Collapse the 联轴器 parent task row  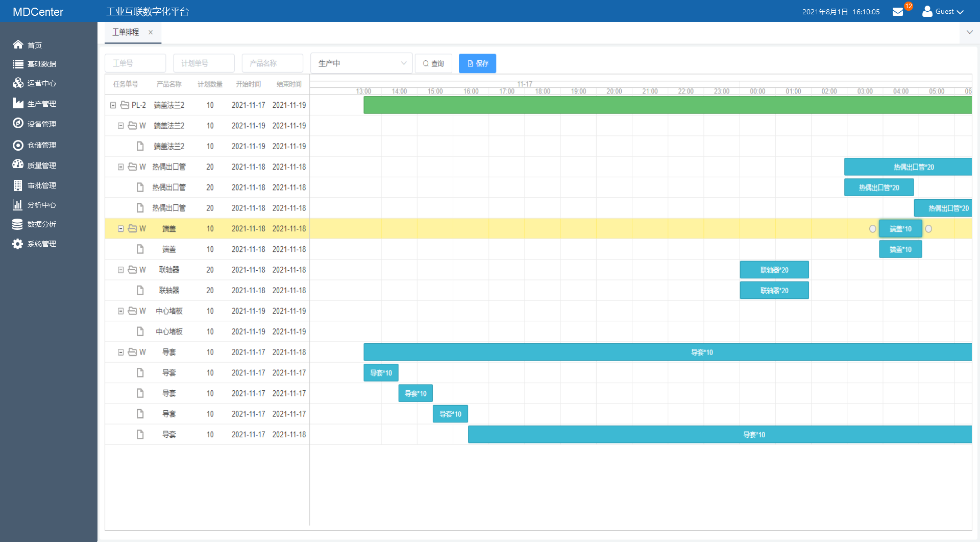click(x=120, y=270)
